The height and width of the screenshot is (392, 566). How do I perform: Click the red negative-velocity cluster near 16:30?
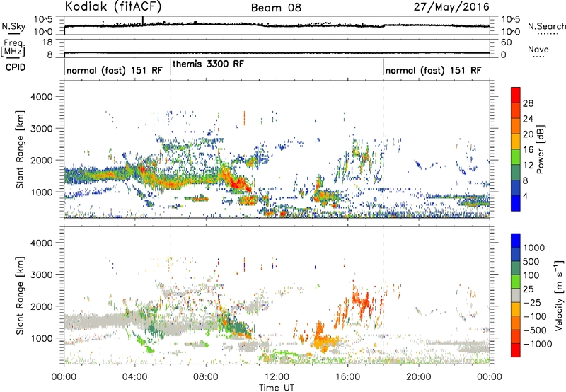click(362, 300)
